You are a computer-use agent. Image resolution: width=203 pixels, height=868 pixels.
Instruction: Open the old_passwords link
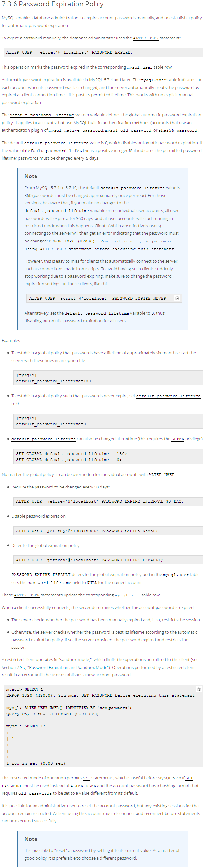click(x=35, y=793)
